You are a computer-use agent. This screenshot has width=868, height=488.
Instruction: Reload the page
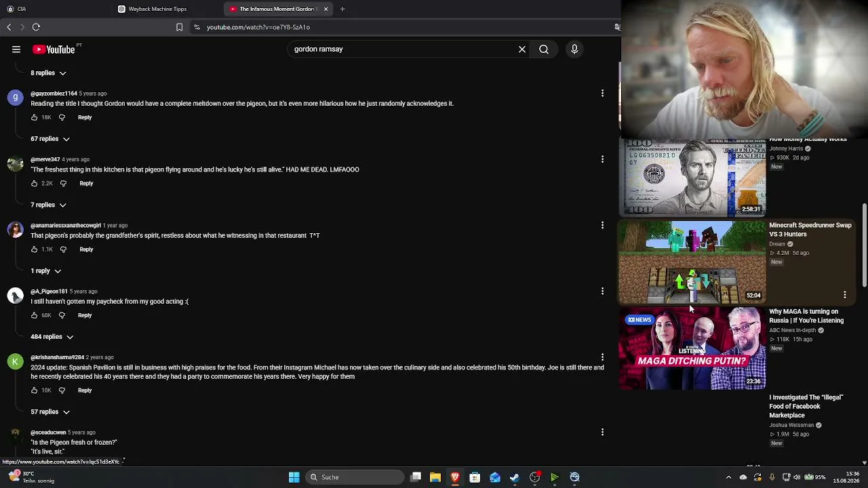36,27
